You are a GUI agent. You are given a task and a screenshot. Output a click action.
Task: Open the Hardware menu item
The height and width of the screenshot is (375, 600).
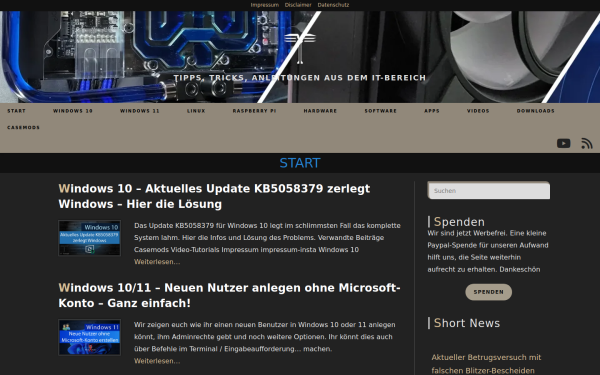[x=320, y=111]
